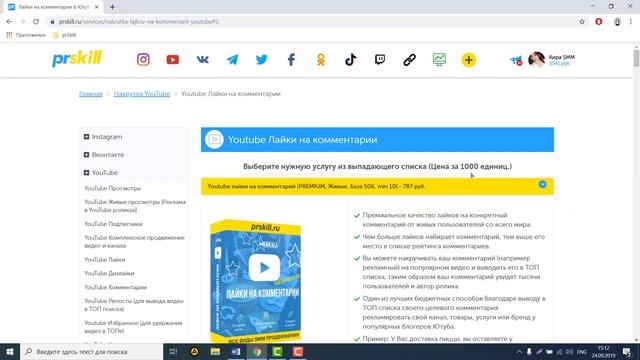This screenshot has width=640, height=360.
Task: Go to Главная breadcrumb link
Action: 91,94
